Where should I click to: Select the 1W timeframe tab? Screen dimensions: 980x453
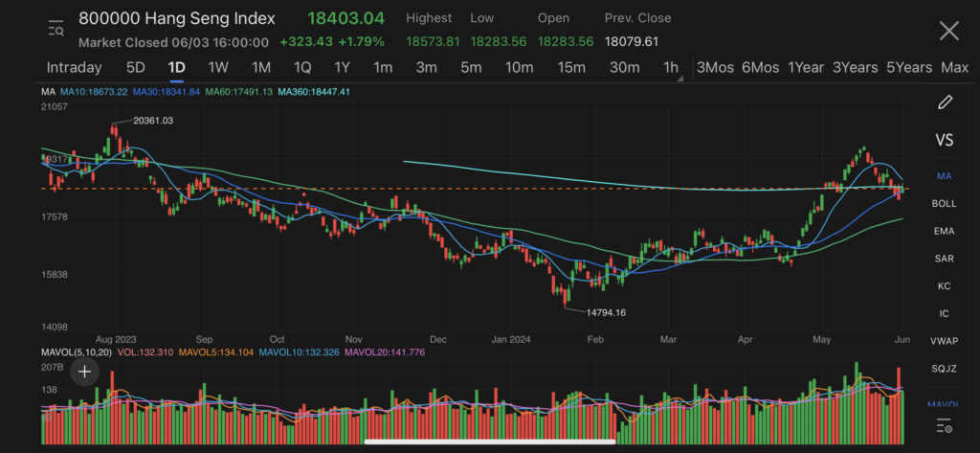point(218,68)
